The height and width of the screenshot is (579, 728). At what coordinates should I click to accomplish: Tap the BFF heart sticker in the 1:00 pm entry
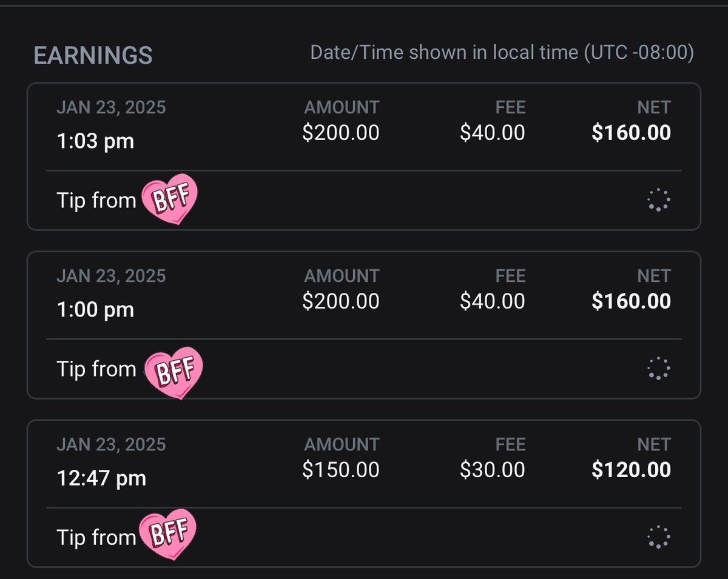[172, 371]
